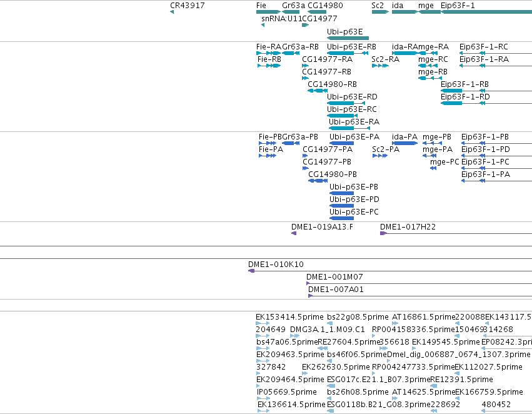532x414 pixels.
Task: Click the Fie gene feature in top track
Action: (x=268, y=12)
